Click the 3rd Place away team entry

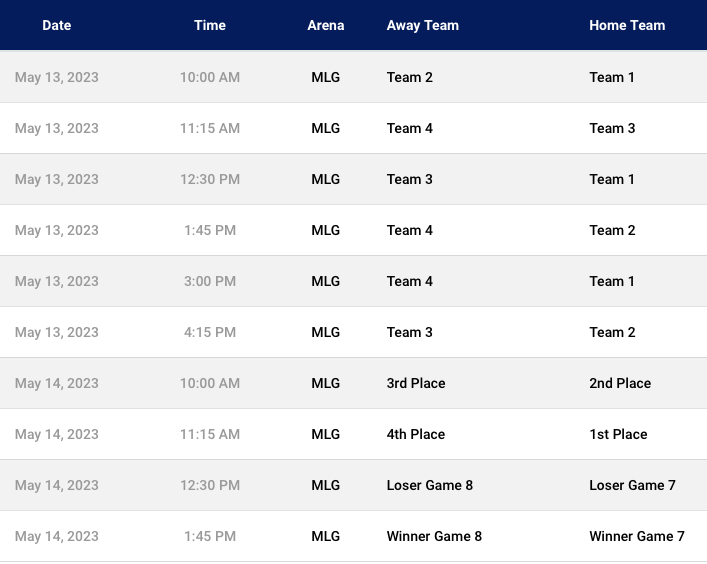[x=416, y=383]
